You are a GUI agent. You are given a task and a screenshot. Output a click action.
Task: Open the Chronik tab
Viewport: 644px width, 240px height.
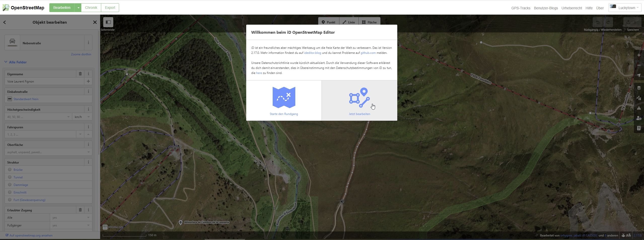[x=91, y=8]
